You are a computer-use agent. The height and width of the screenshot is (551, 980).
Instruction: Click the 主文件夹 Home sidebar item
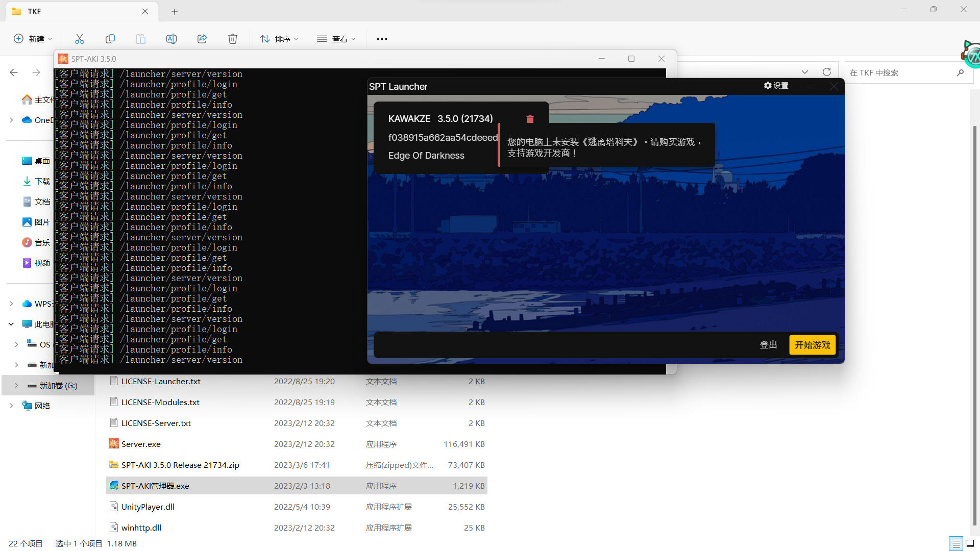coord(37,99)
